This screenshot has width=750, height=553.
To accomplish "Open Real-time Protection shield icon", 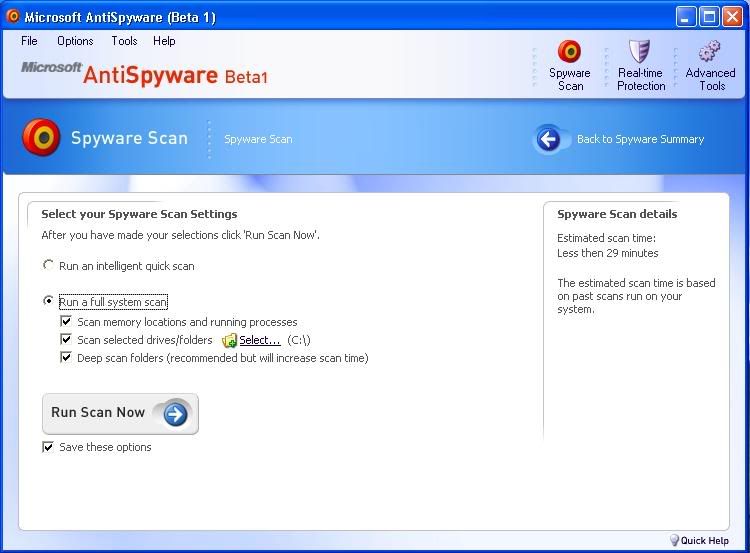I will tap(640, 51).
